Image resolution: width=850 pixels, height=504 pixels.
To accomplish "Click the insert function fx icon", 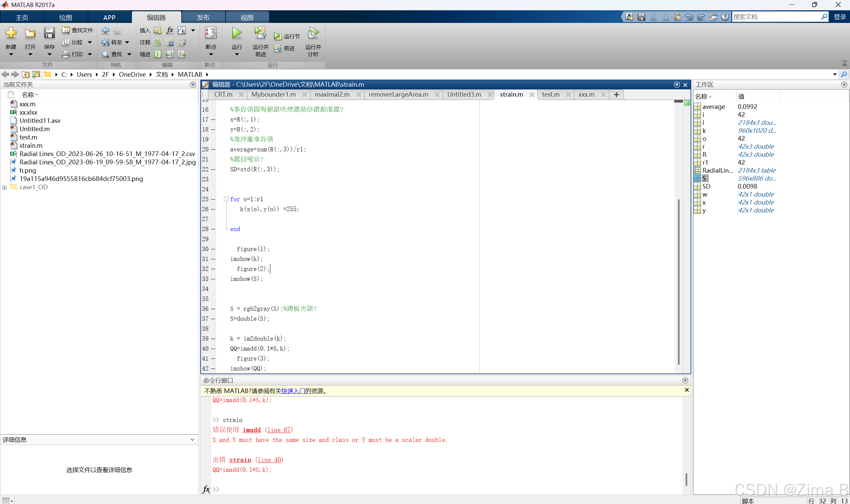I will (169, 30).
